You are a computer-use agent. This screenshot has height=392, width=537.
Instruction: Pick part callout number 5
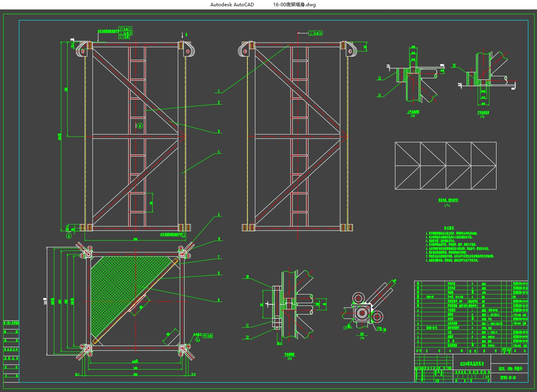pos(219,215)
